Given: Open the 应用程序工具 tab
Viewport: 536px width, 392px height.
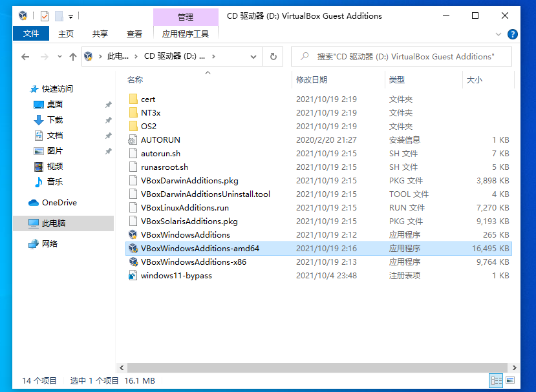Looking at the screenshot, I should [x=186, y=34].
